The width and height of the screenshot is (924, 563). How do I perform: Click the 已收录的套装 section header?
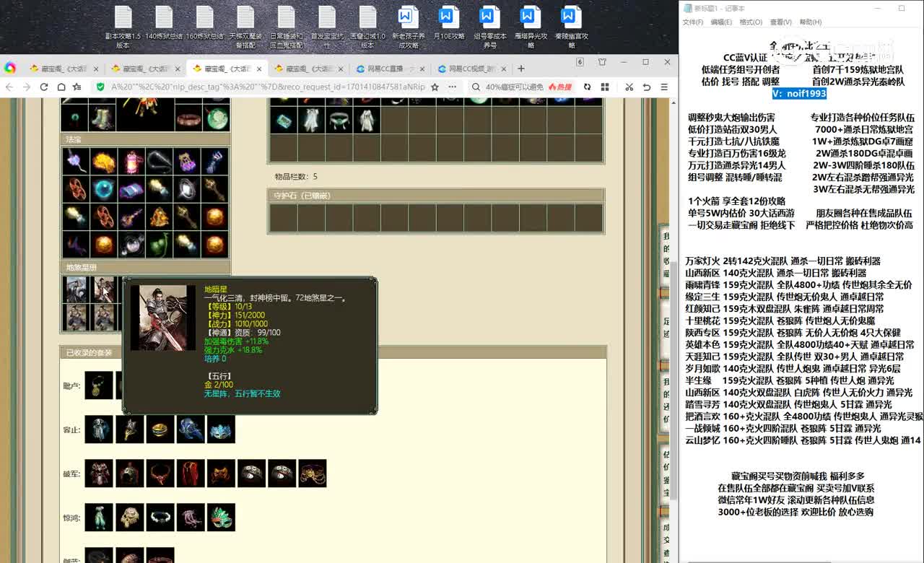click(333, 353)
